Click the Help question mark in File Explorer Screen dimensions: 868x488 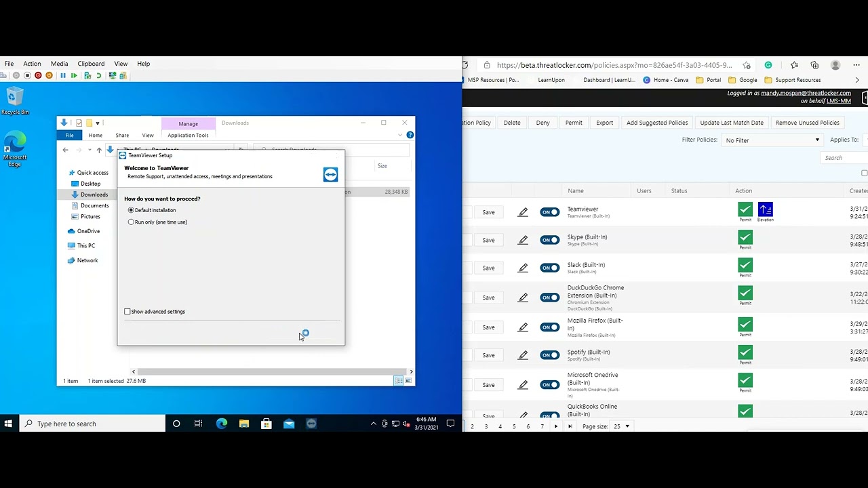410,135
